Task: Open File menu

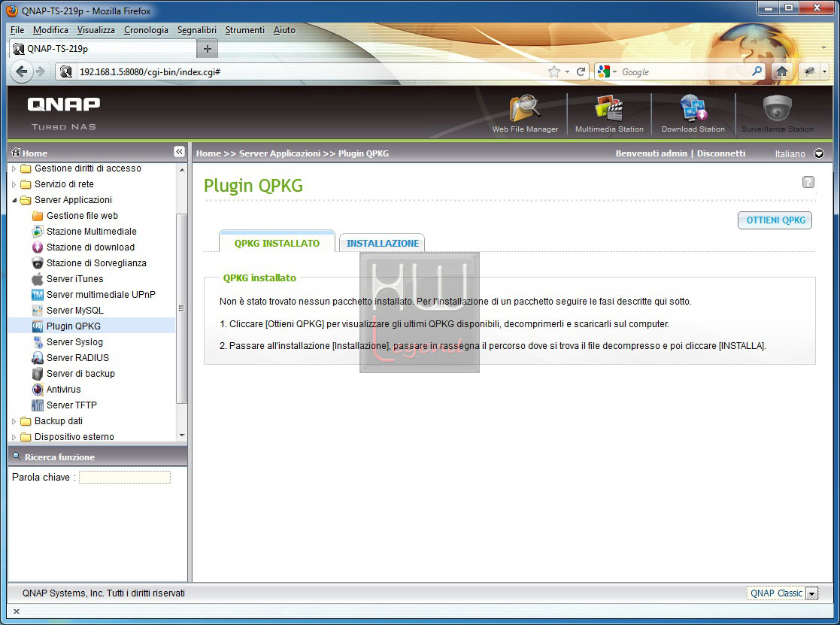Action: tap(17, 30)
